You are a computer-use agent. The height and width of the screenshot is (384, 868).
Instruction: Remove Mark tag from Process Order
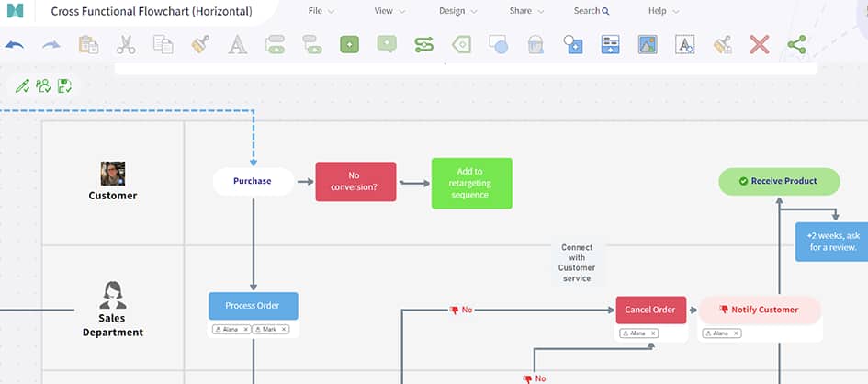click(284, 329)
